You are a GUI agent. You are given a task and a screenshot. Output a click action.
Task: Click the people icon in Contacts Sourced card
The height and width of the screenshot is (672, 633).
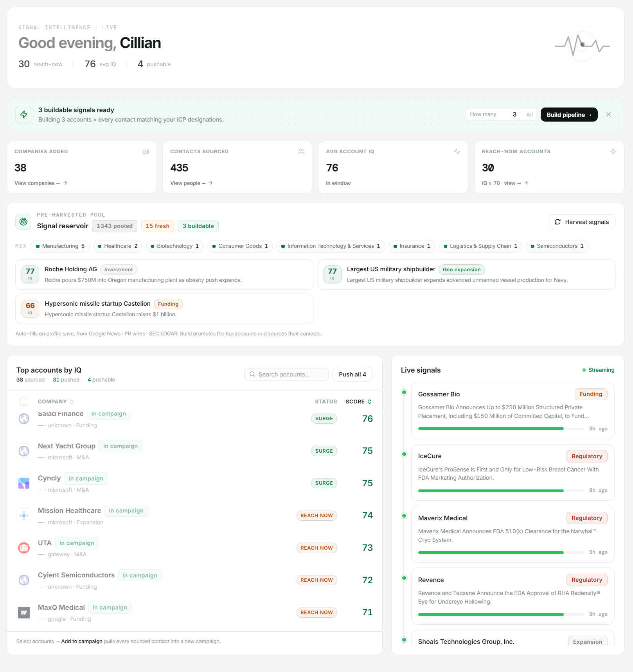coord(301,152)
